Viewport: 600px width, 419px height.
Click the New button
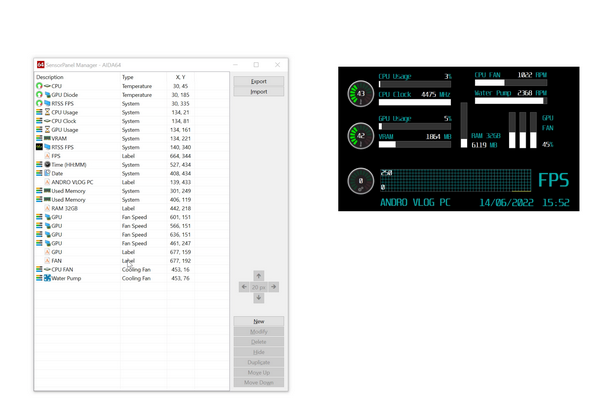pyautogui.click(x=258, y=321)
